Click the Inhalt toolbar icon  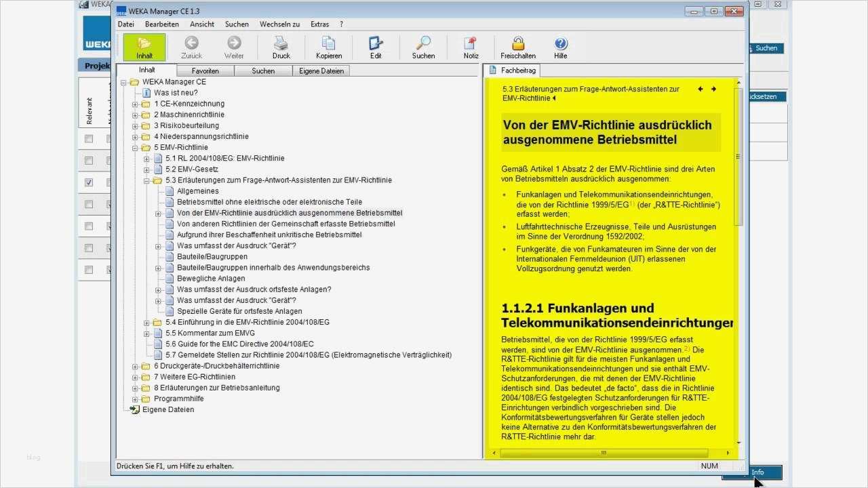[144, 44]
